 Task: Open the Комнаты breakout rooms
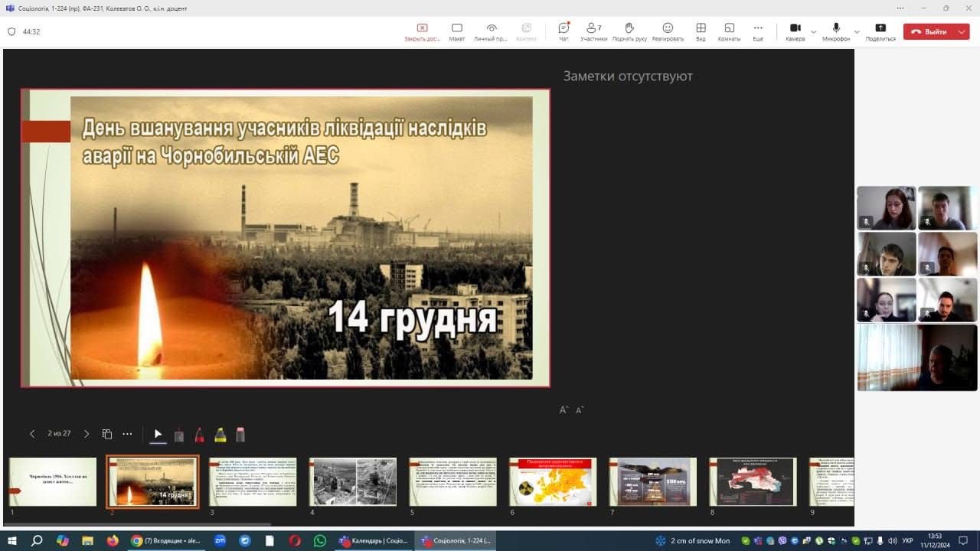[x=729, y=31]
